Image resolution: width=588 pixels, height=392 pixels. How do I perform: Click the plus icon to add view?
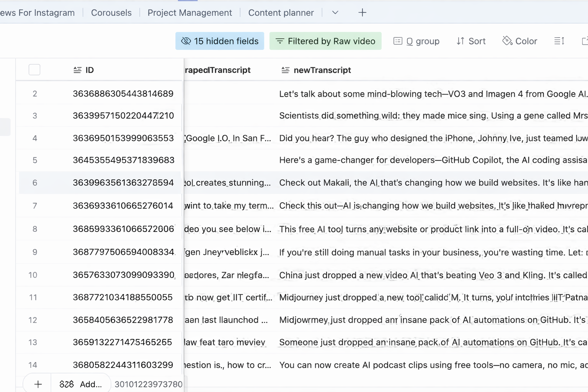tap(362, 13)
